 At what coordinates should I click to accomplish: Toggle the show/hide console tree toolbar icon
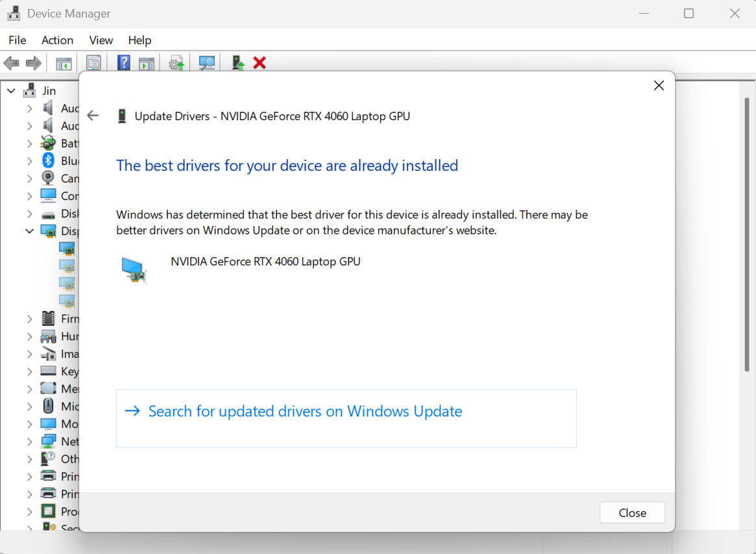(64, 63)
